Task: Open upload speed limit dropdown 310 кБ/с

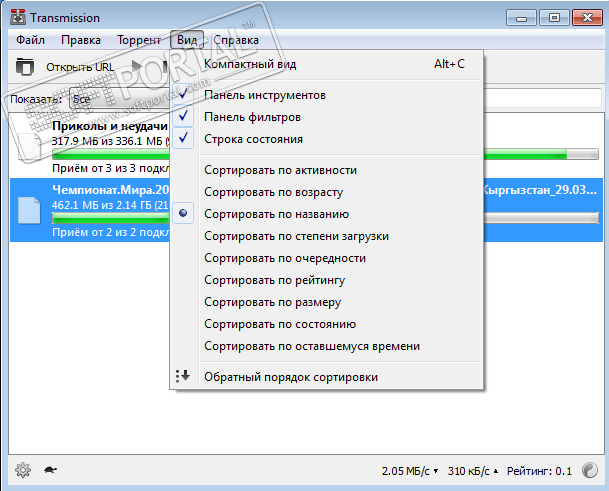Action: tap(473, 471)
